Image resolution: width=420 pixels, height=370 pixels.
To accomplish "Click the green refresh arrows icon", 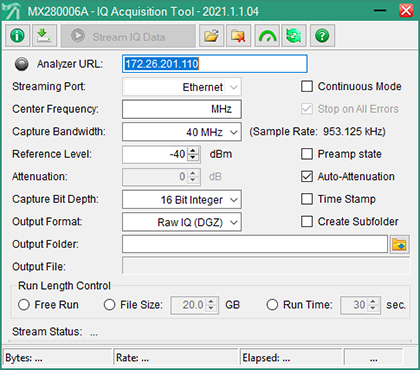I will pyautogui.click(x=294, y=36).
